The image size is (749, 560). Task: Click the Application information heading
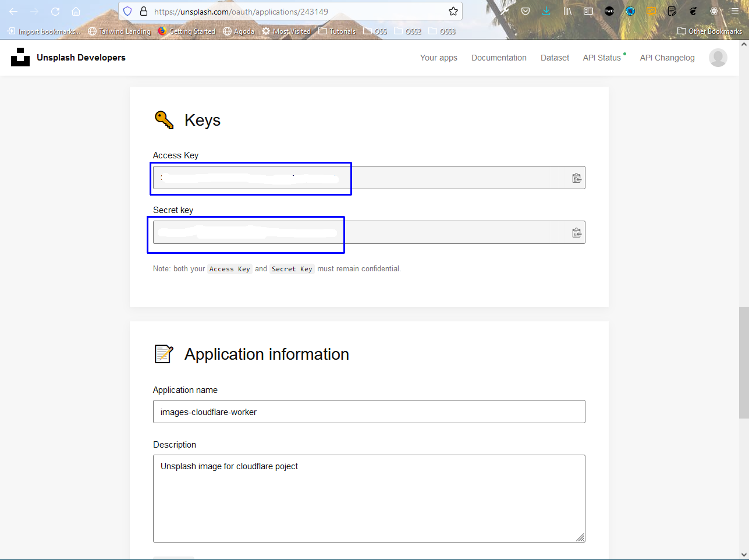tap(267, 354)
